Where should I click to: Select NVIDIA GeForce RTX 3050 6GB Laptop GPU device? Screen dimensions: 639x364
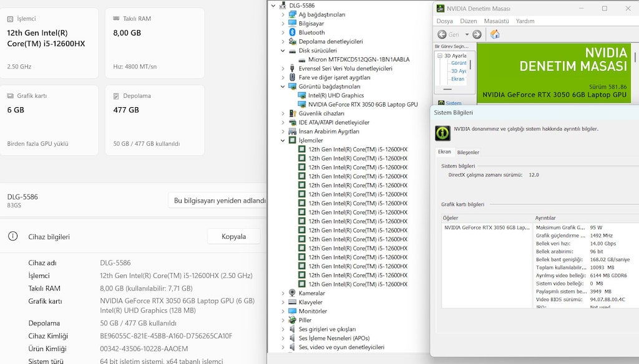[x=363, y=104]
